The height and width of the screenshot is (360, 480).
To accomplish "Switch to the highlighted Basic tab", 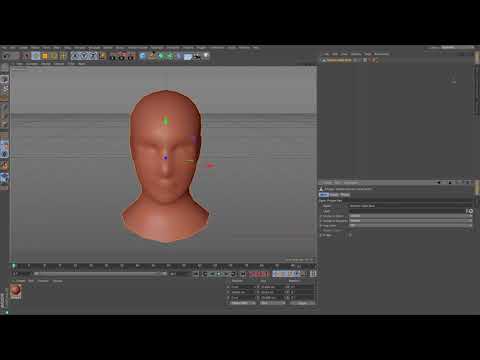I will point(324,194).
